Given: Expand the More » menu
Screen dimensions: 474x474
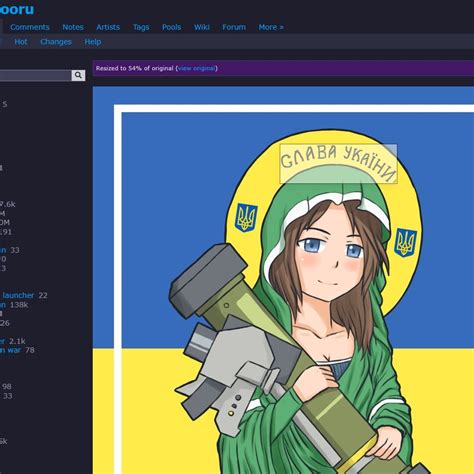Looking at the screenshot, I should point(271,27).
